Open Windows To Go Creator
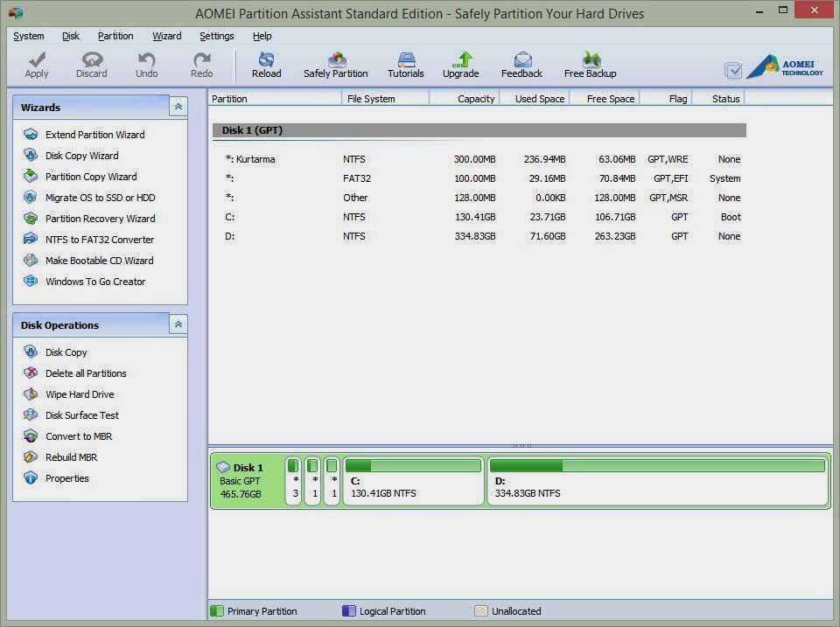840x627 pixels. 95,281
